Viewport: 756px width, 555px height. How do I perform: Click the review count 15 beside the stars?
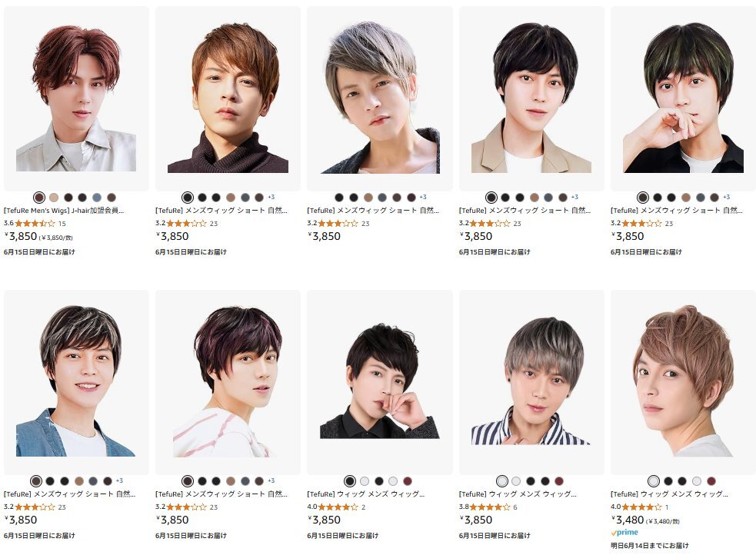tap(62, 224)
